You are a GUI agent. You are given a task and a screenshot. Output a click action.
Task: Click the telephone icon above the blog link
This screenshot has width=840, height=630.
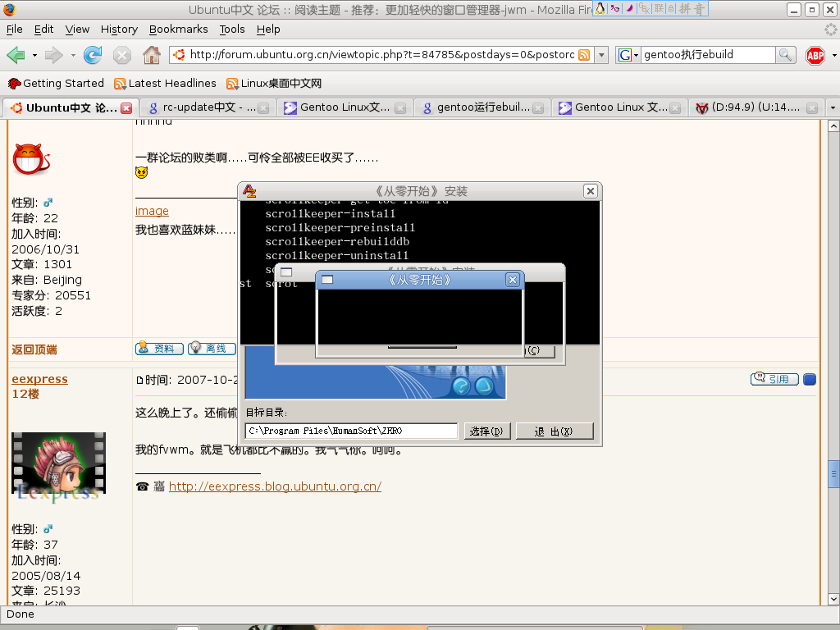143,486
